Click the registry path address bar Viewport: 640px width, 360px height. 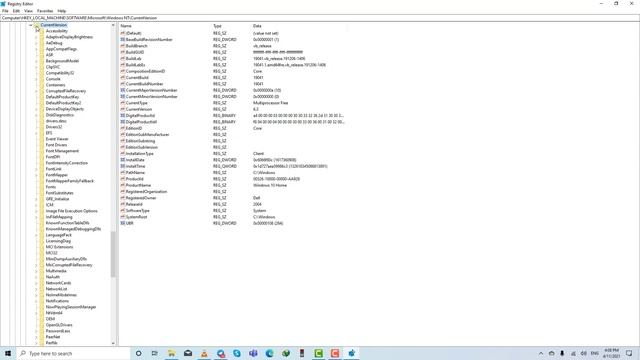[x=320, y=18]
